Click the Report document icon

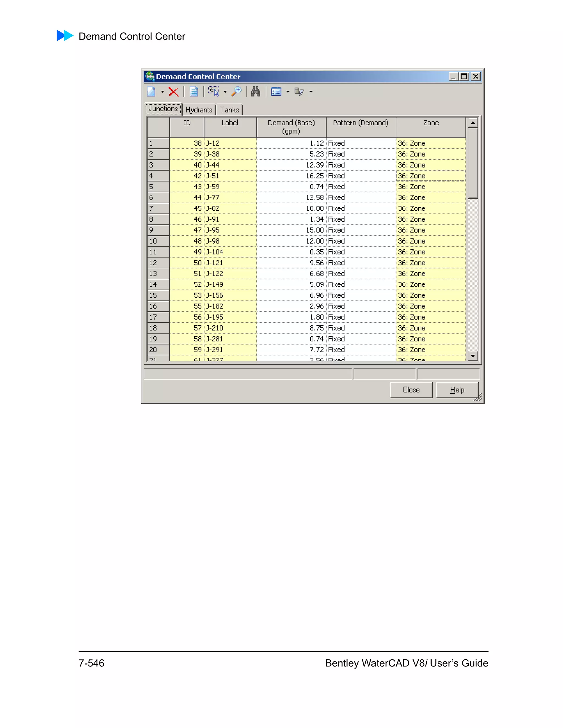[194, 91]
